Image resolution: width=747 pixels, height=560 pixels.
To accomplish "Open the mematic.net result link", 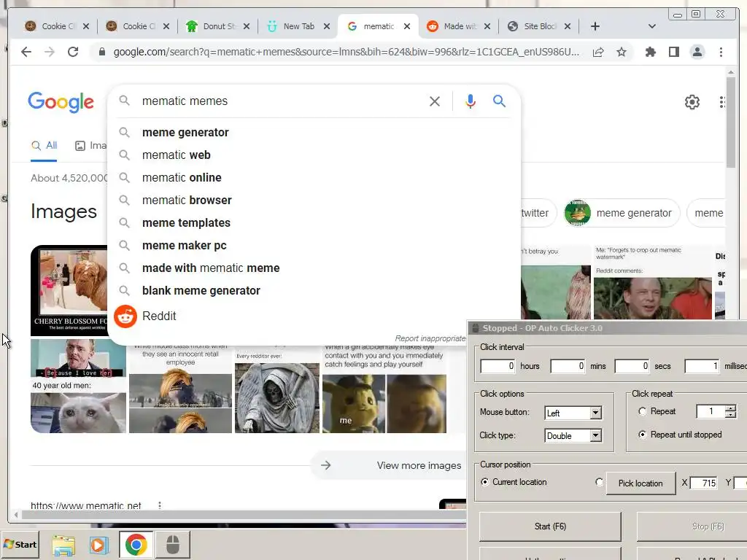I will tap(86, 505).
